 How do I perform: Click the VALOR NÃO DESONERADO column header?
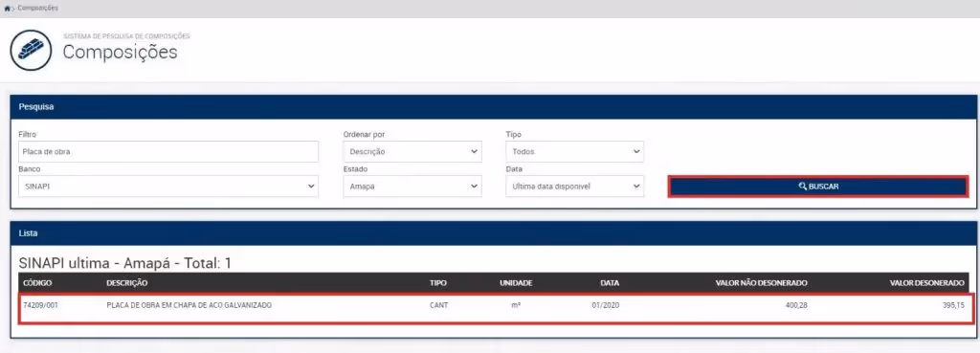pos(761,283)
